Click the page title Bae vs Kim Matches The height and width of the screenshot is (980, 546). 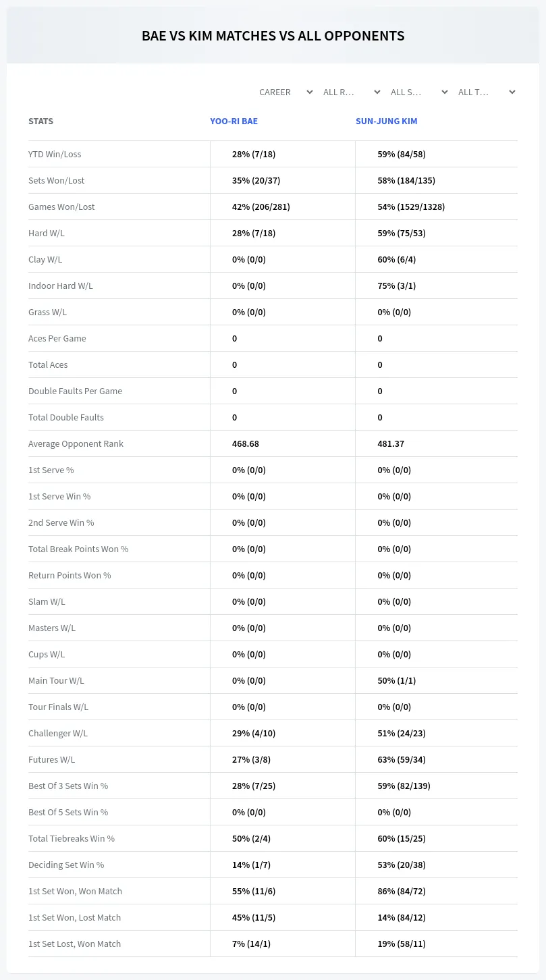[x=273, y=36]
